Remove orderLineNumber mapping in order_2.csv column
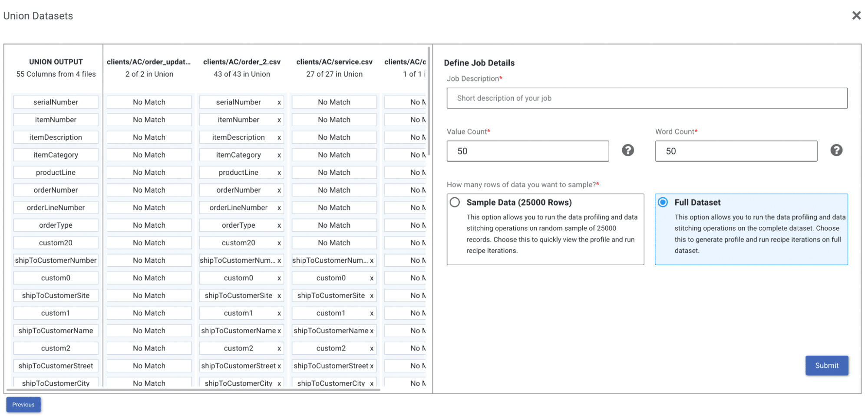The image size is (868, 419). click(x=279, y=208)
